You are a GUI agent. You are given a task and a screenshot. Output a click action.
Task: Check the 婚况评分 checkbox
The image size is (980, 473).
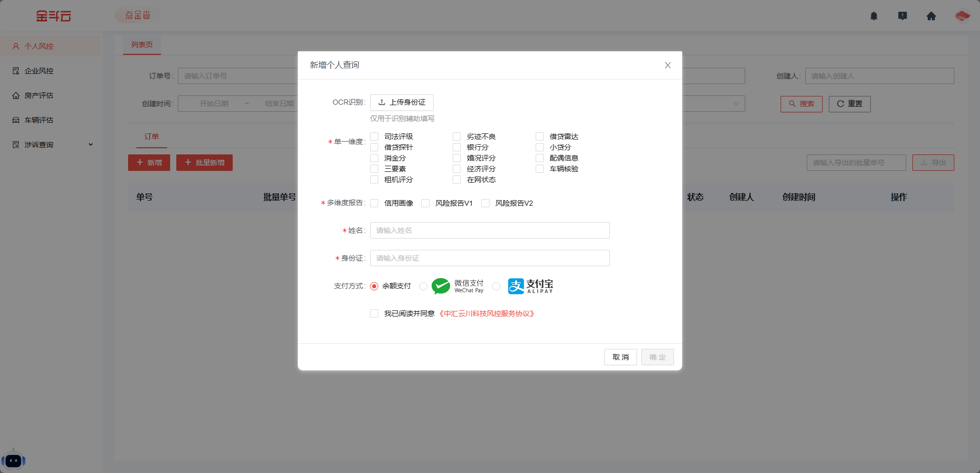point(457,158)
